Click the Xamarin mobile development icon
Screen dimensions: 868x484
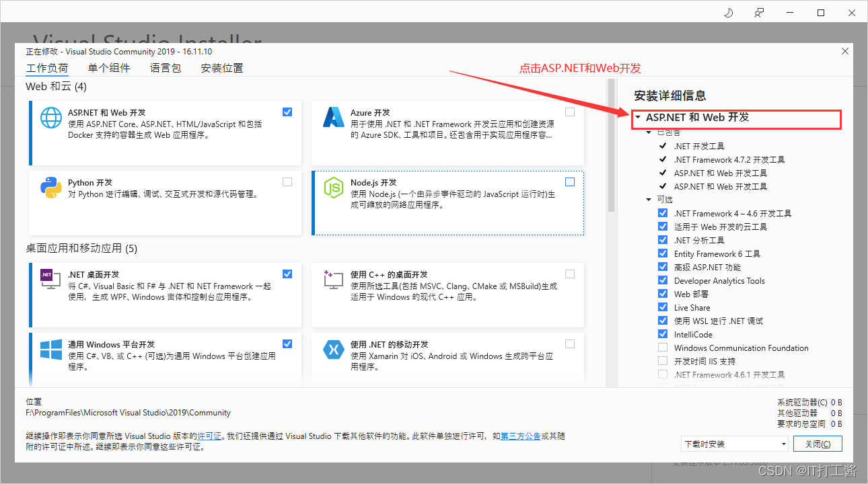tap(334, 350)
